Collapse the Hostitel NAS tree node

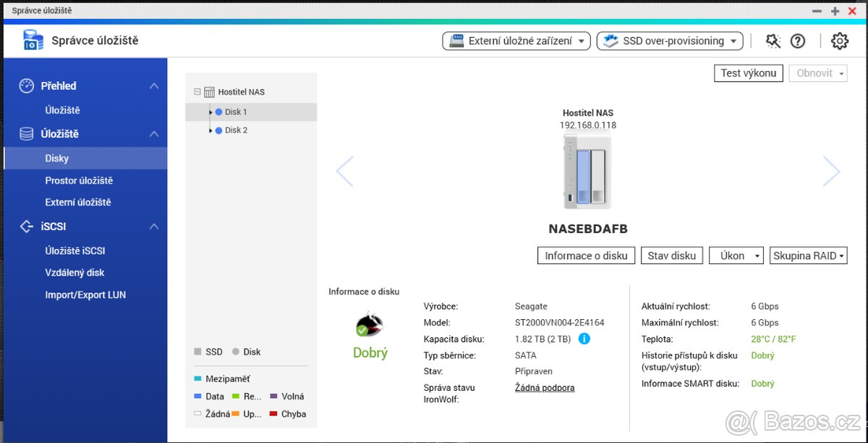click(x=197, y=92)
